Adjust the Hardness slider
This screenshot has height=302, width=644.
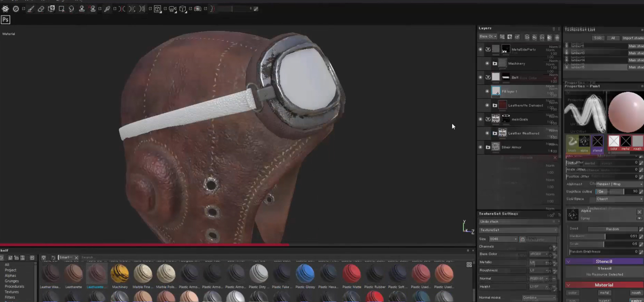point(604,236)
